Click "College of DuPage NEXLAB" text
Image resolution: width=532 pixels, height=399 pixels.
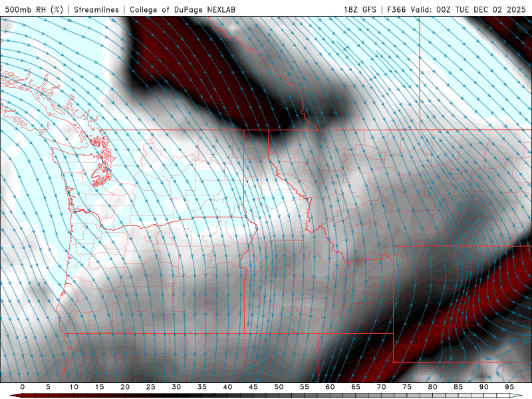tap(182, 9)
